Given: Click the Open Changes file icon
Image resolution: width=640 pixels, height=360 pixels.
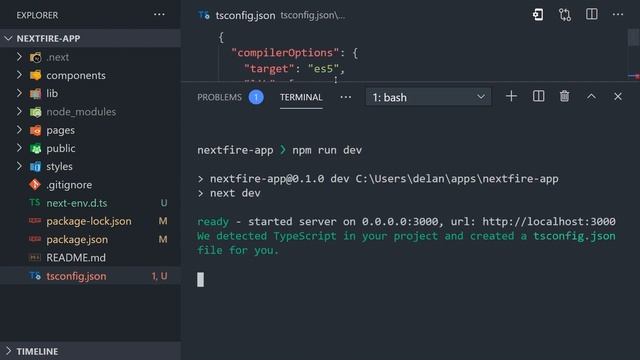Looking at the screenshot, I should point(538,15).
